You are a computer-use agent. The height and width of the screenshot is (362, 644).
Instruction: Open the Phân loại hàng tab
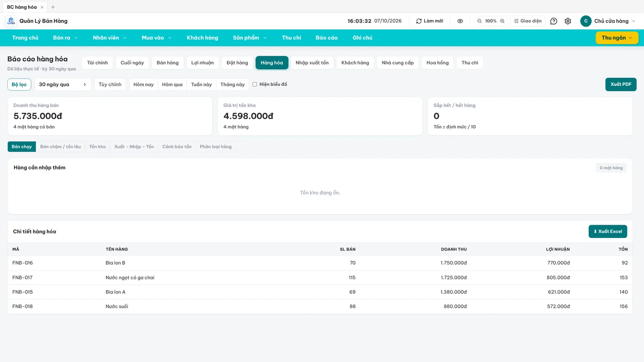[x=216, y=147]
